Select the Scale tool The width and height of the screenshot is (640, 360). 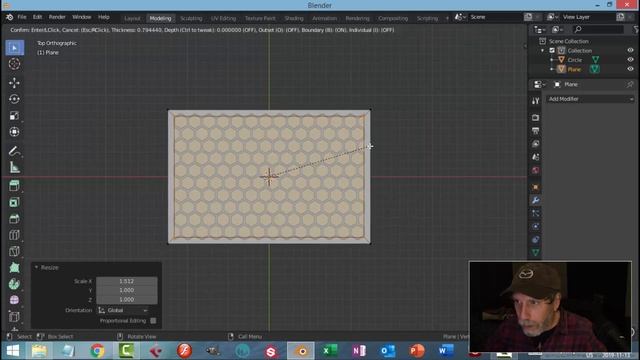click(14, 116)
